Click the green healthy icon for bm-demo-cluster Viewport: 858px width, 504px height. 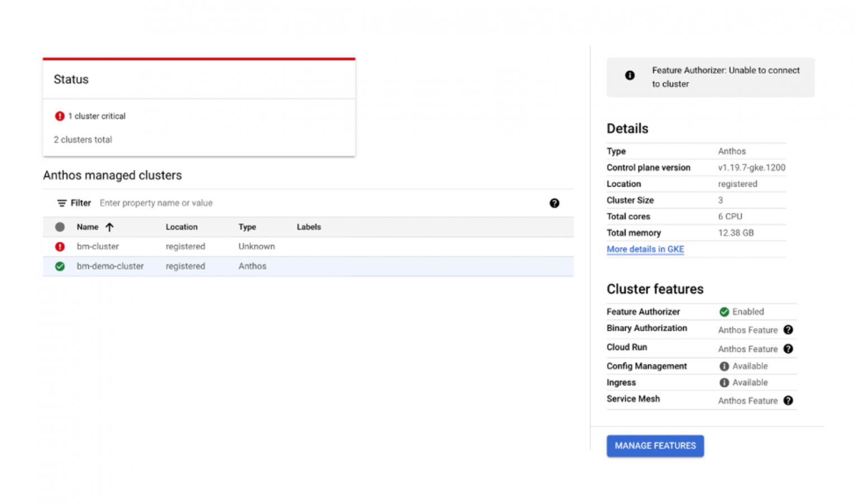60,266
